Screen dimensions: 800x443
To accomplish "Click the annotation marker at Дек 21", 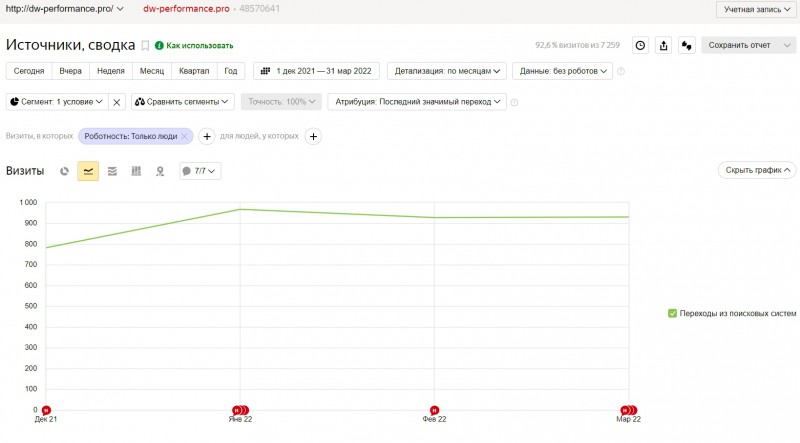I will coord(46,410).
